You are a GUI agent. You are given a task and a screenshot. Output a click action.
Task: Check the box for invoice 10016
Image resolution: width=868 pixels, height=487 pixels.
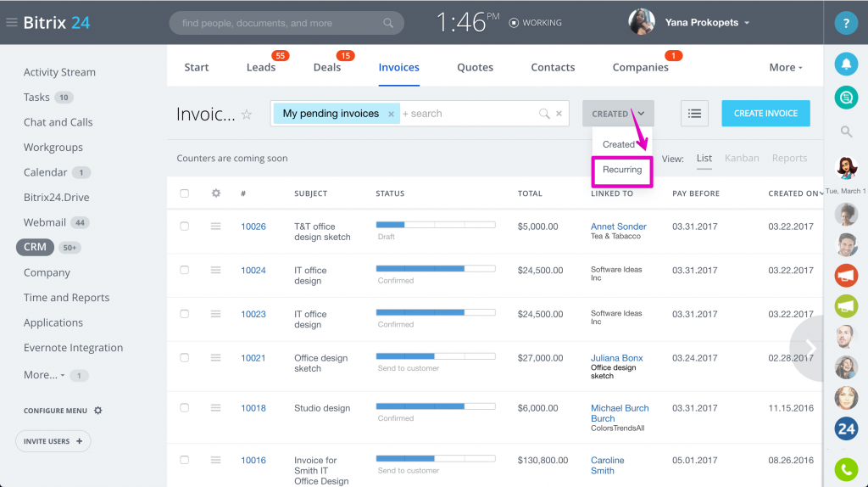pos(184,460)
